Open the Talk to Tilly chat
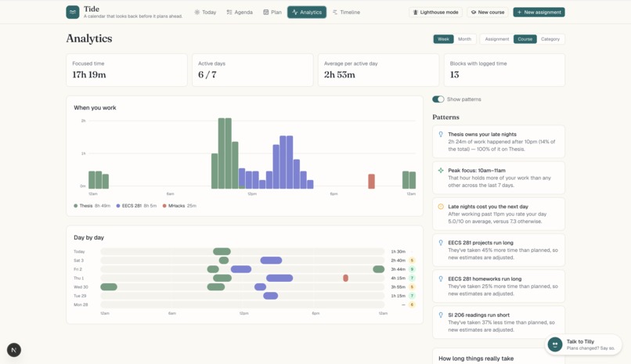Screen dimensions: 631x364 coord(583,344)
